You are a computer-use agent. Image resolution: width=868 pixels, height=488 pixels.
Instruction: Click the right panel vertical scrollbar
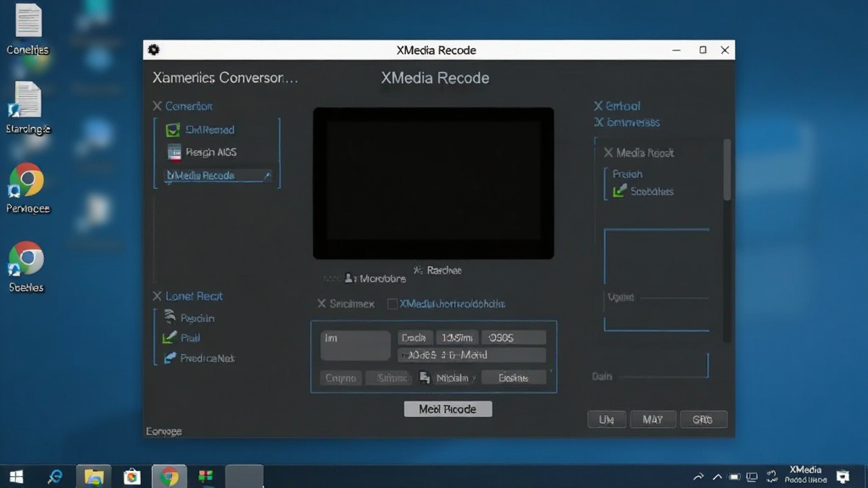click(x=726, y=170)
